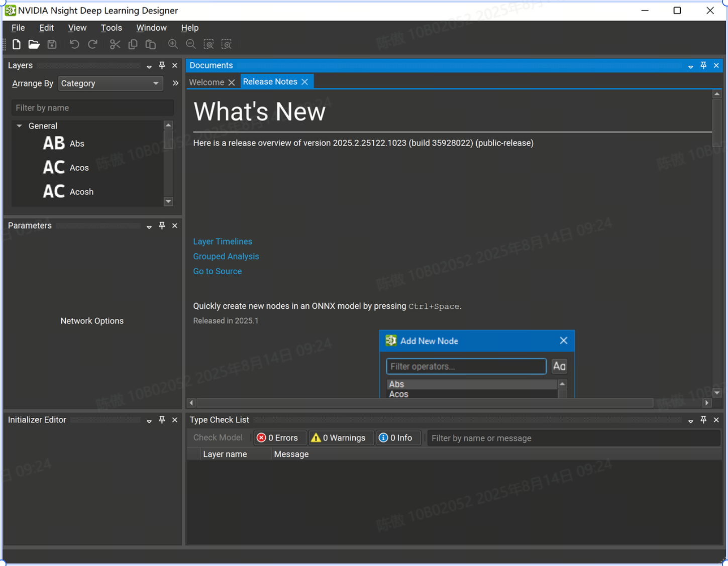Open the File menu
The height and width of the screenshot is (566, 728).
tap(18, 28)
